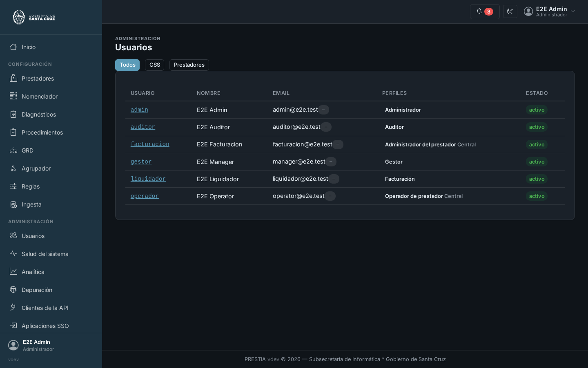The width and height of the screenshot is (588, 368).
Task: Toggle dark mode with moon button
Action: coord(510,11)
